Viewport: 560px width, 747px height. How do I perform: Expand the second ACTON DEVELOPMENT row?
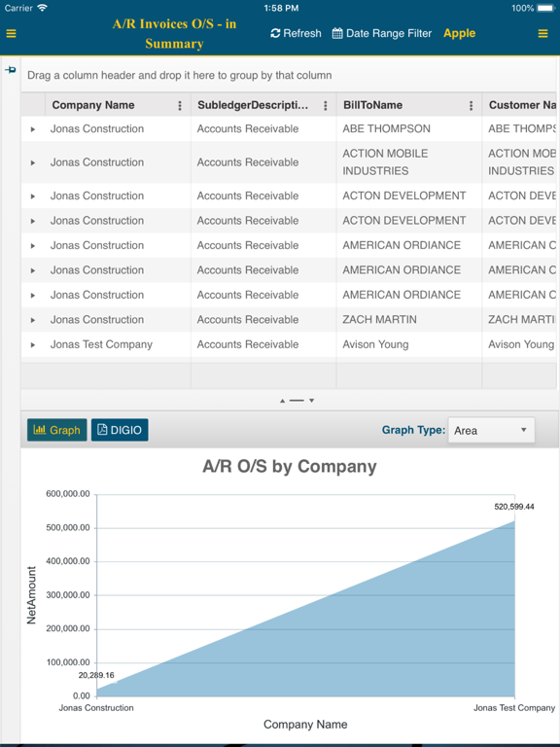(x=33, y=221)
